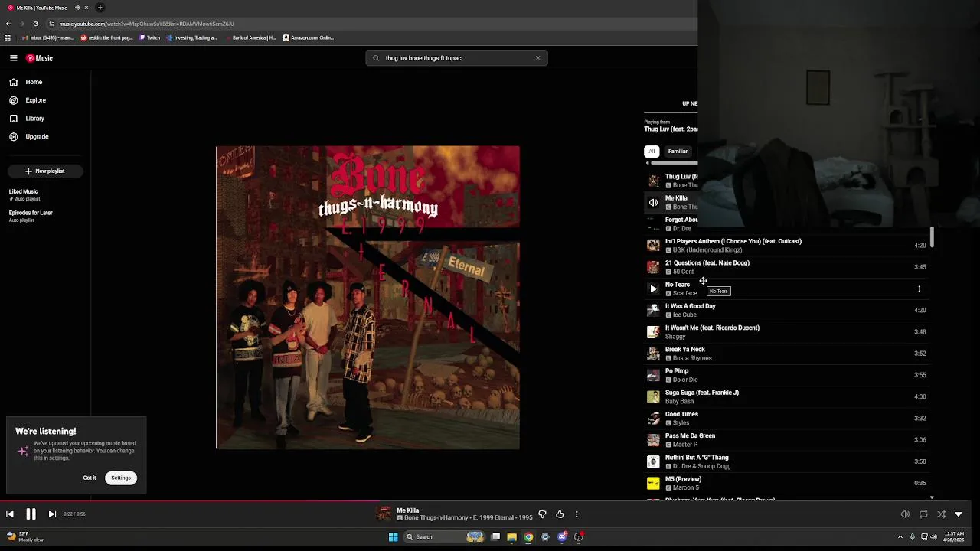
Task: Mute the tab via speaker icon
Action: click(77, 8)
